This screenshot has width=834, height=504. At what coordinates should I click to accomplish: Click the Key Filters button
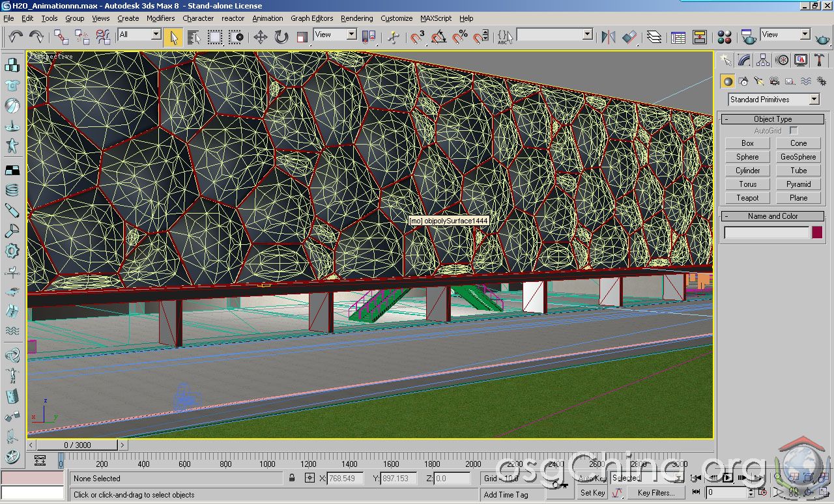click(655, 493)
